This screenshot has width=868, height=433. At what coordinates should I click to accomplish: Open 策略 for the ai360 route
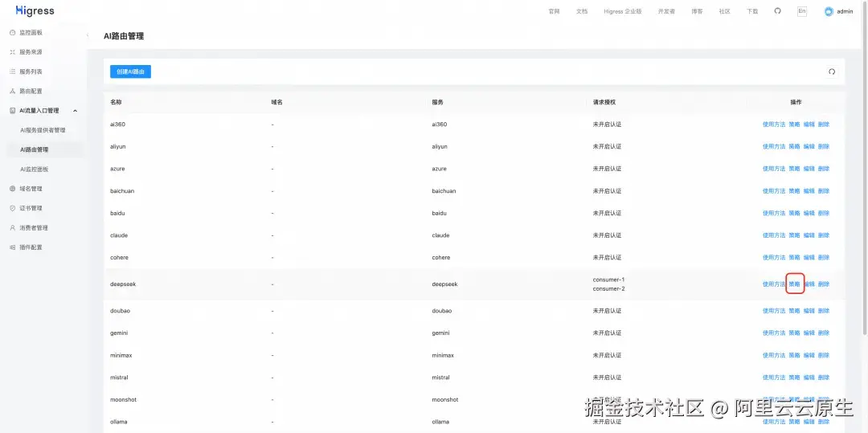pos(794,125)
